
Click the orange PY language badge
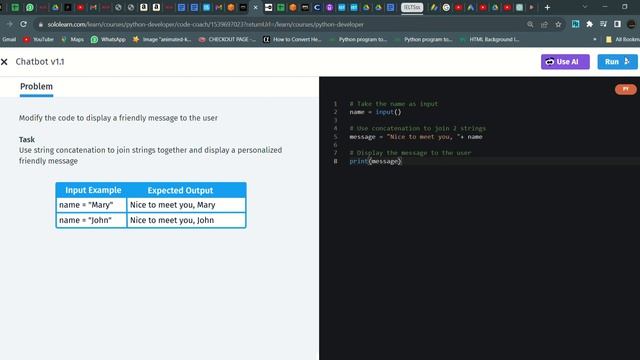click(625, 89)
